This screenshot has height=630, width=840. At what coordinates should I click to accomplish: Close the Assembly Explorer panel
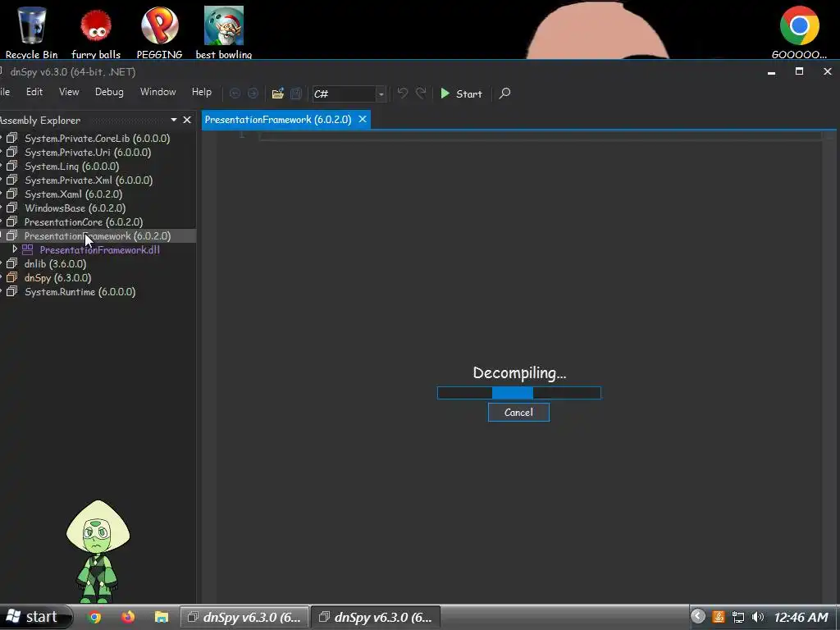187,120
